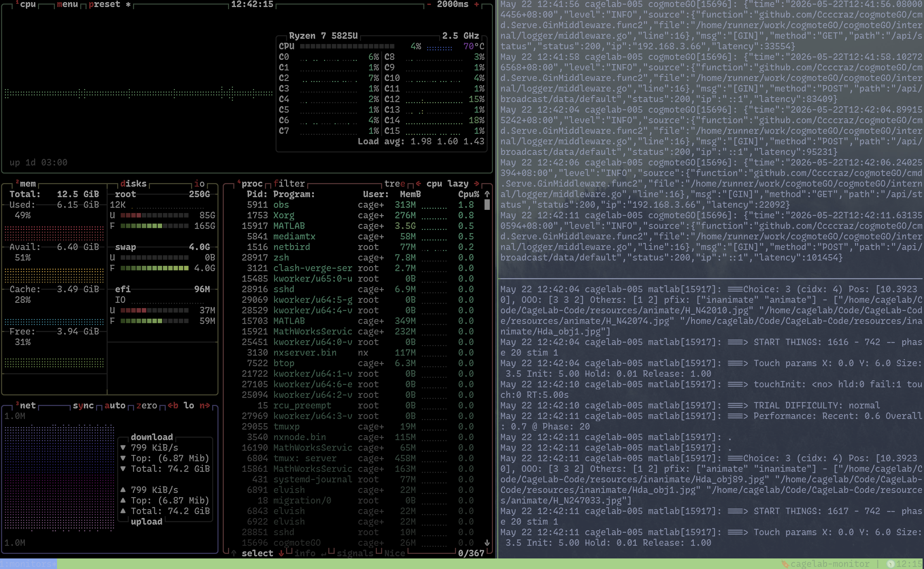This screenshot has height=569, width=924.
Task: Click the clock icon in tmux status bar
Action: (x=891, y=564)
